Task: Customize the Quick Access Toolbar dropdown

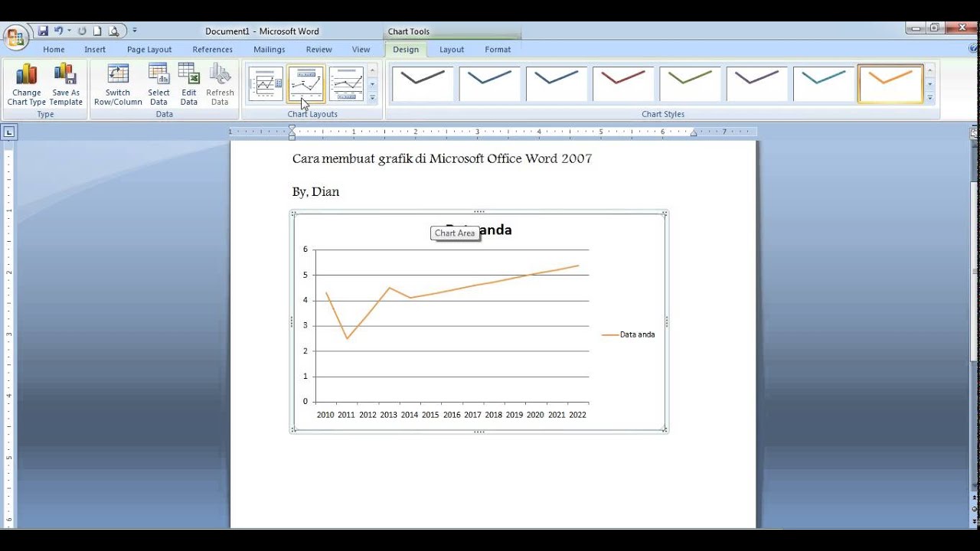Action: (x=135, y=31)
